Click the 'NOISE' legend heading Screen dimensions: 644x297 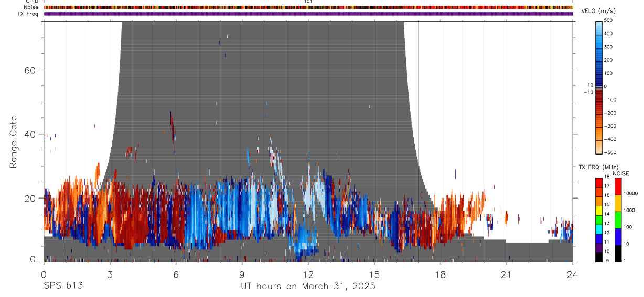(621, 173)
